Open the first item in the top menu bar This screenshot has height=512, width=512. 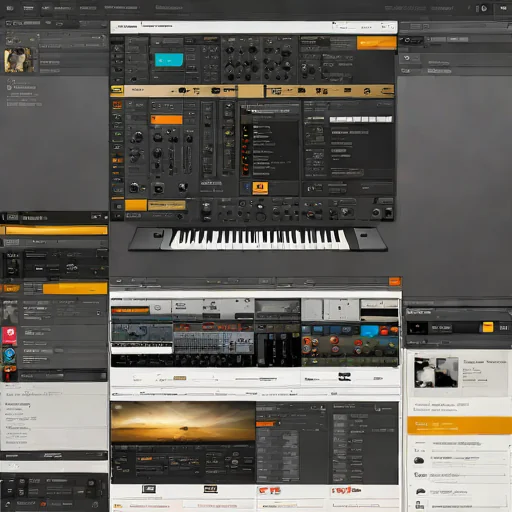10,8
